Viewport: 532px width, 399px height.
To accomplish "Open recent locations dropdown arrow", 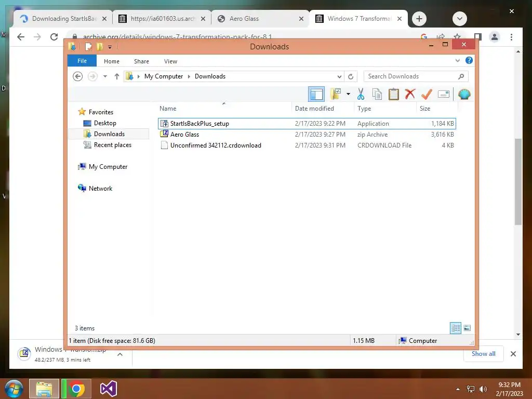I will point(105,76).
